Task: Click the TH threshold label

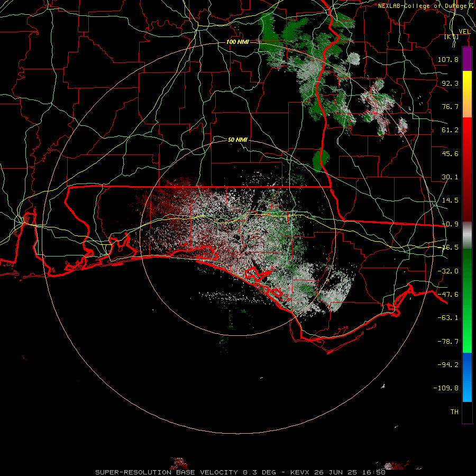Action: (x=454, y=412)
